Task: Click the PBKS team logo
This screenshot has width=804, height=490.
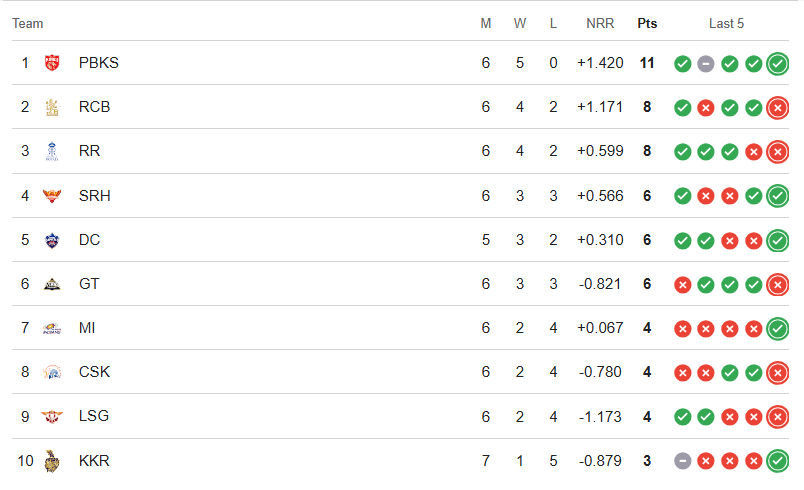Action: pyautogui.click(x=53, y=63)
